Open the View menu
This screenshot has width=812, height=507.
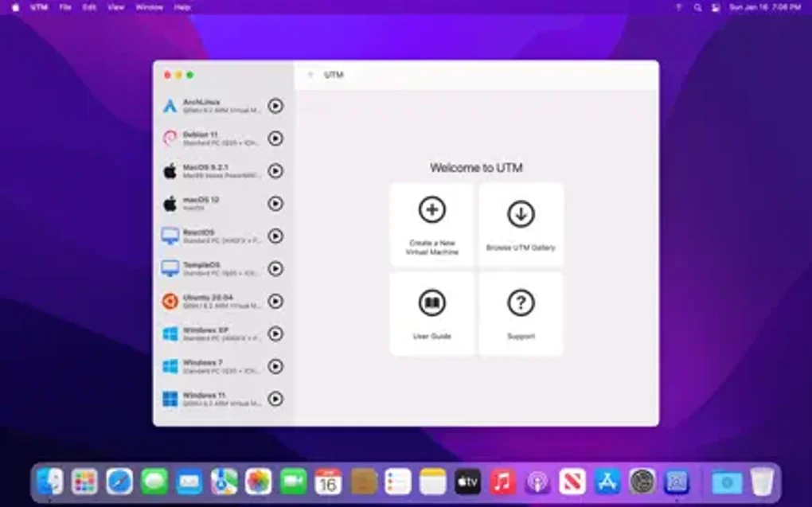pyautogui.click(x=116, y=7)
